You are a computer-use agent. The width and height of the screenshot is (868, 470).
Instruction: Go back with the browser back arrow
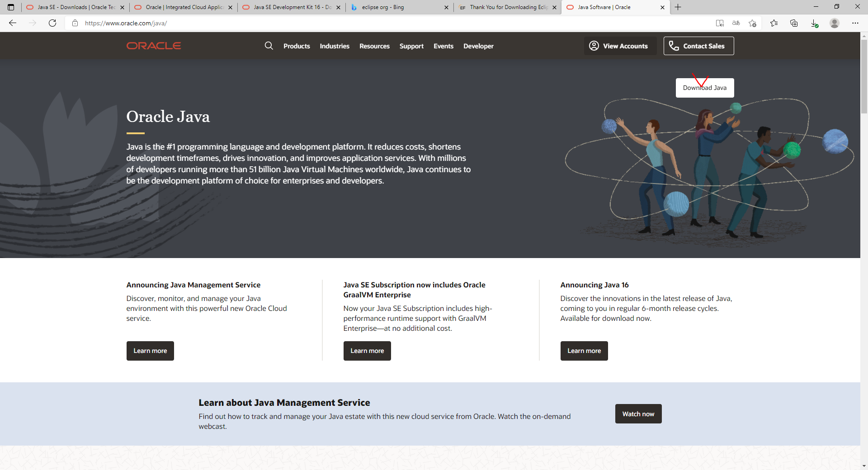(x=13, y=23)
